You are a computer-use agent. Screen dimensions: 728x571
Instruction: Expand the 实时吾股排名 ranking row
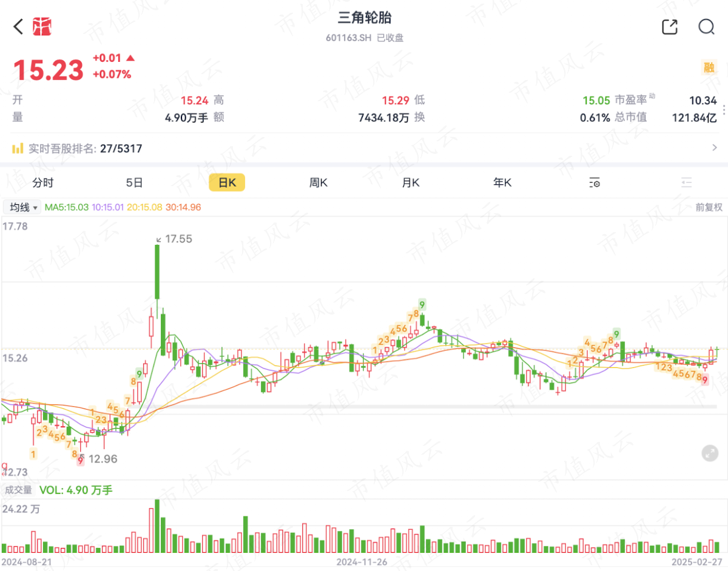click(364, 148)
